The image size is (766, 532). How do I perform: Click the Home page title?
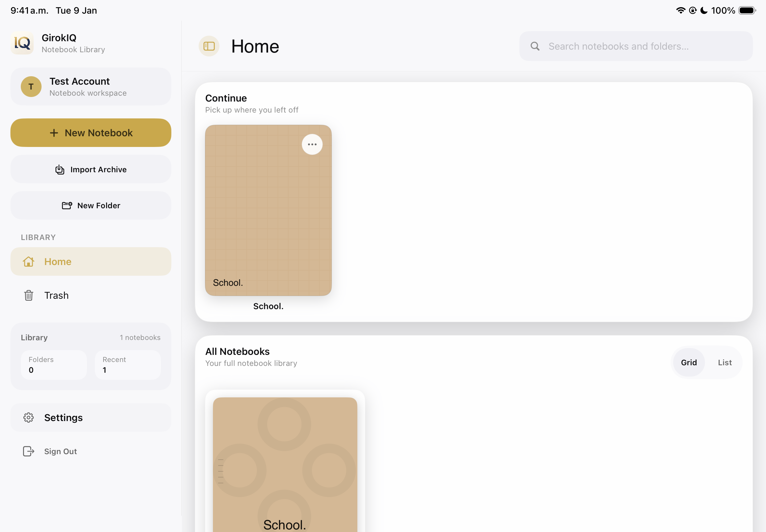coord(255,46)
